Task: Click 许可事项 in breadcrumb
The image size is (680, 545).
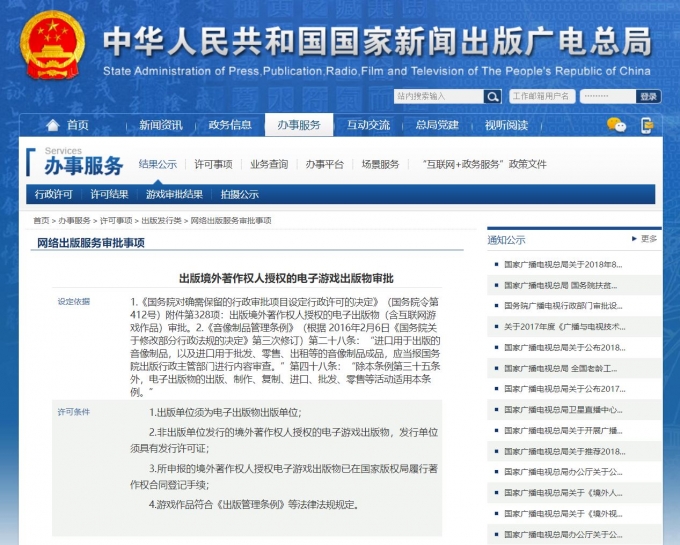Action: (x=116, y=221)
